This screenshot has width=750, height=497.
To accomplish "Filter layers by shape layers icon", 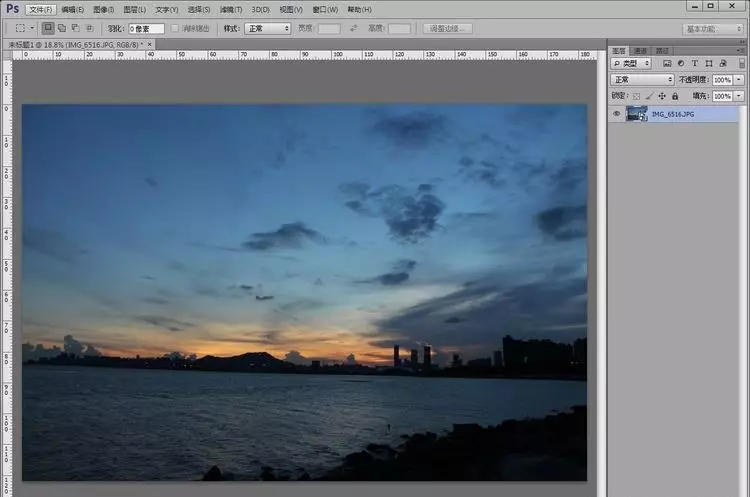I will [709, 63].
